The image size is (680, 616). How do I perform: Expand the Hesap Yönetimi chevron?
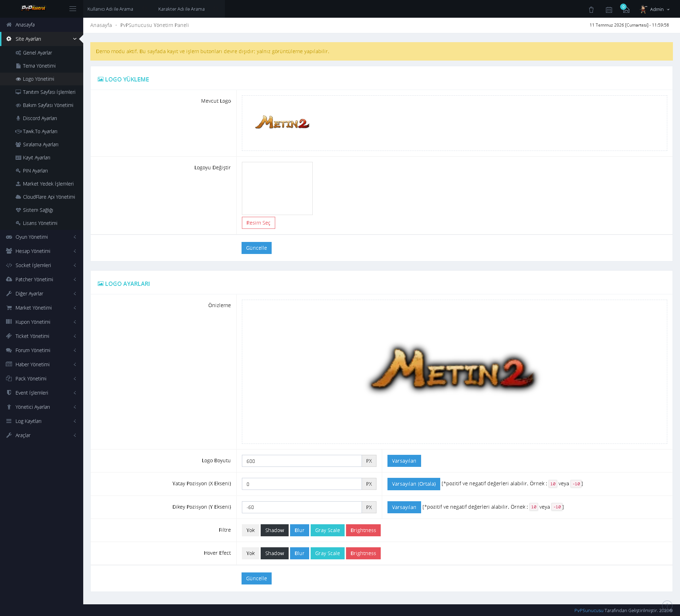coord(75,251)
